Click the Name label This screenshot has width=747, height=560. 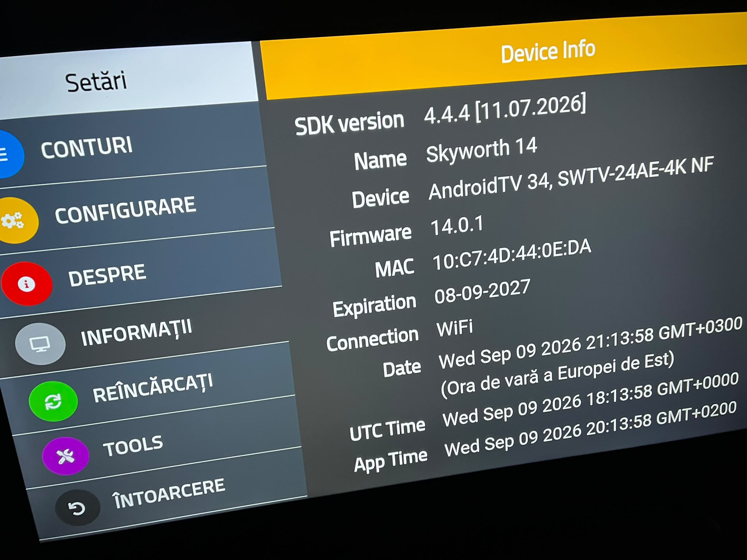380,160
